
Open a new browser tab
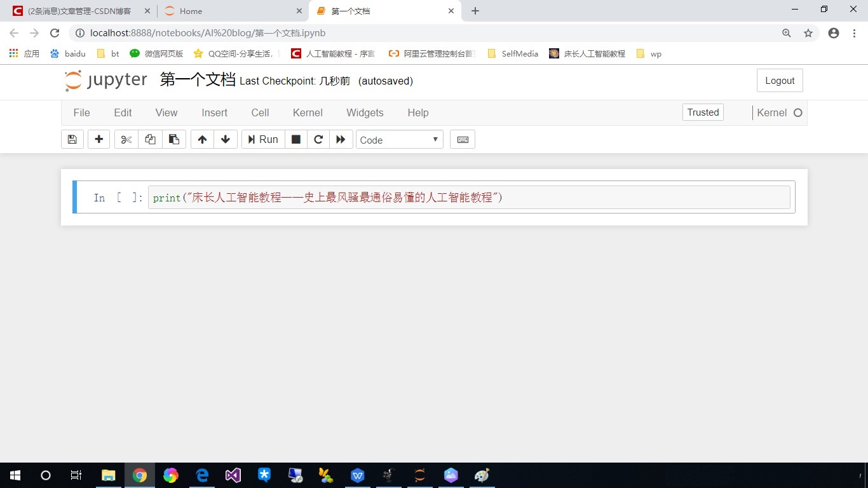click(x=475, y=11)
